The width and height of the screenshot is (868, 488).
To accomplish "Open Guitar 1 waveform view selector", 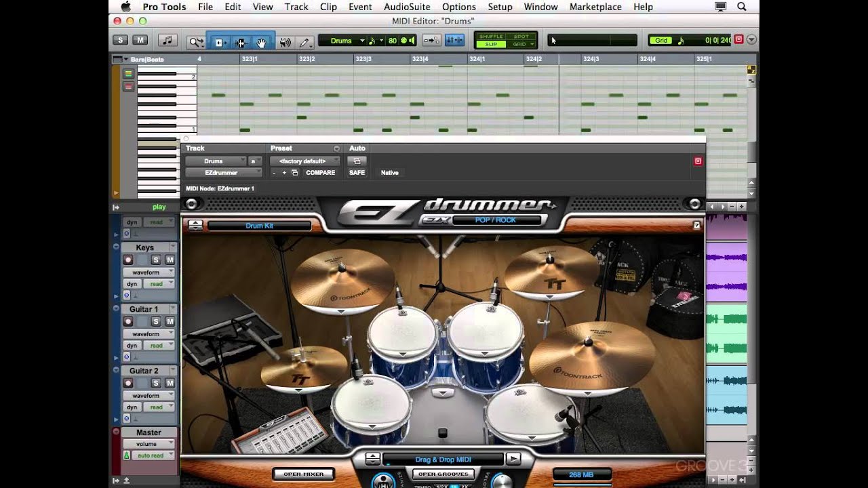I will click(149, 334).
